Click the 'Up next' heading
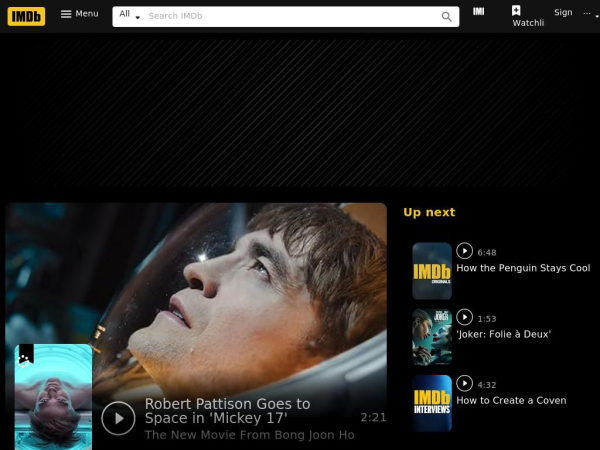 coord(429,212)
